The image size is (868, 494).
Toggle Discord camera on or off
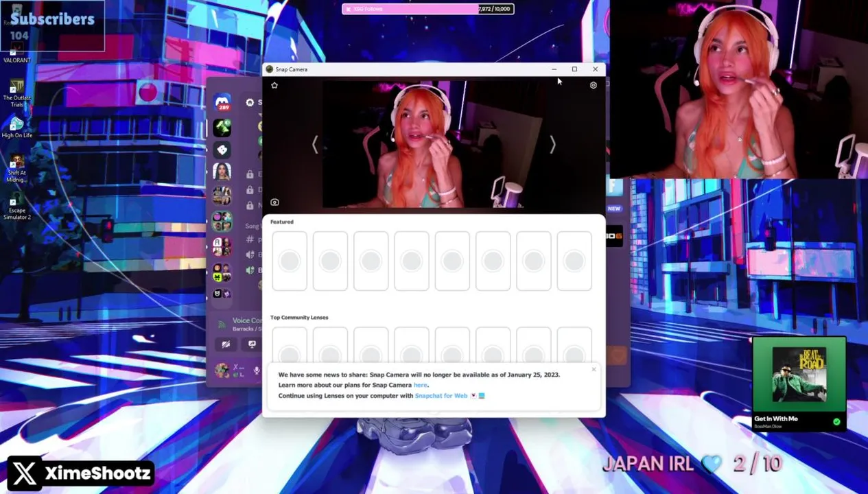pyautogui.click(x=226, y=344)
